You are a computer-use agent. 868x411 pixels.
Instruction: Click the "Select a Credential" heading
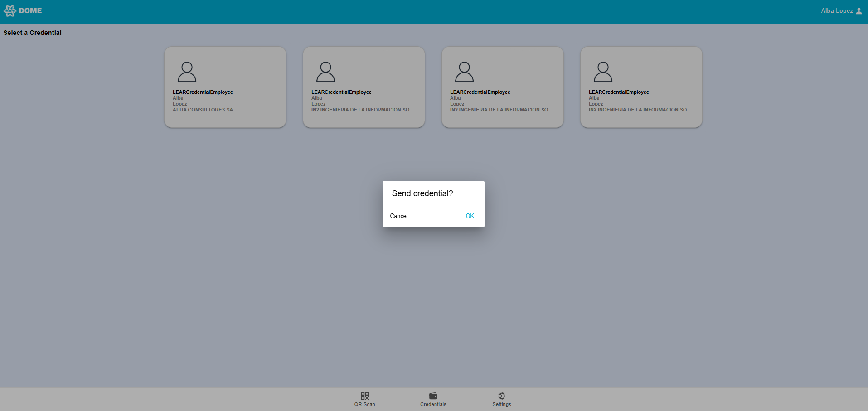pyautogui.click(x=33, y=33)
